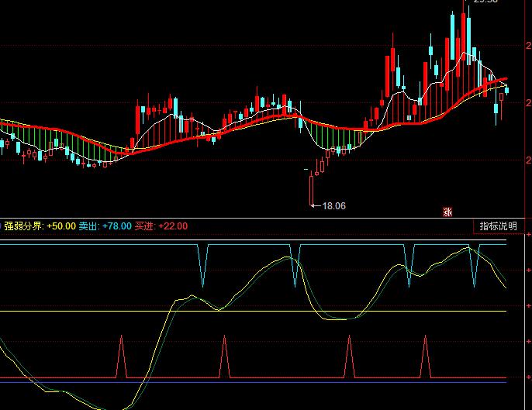Click the first red buy signal spike

(x=121, y=357)
